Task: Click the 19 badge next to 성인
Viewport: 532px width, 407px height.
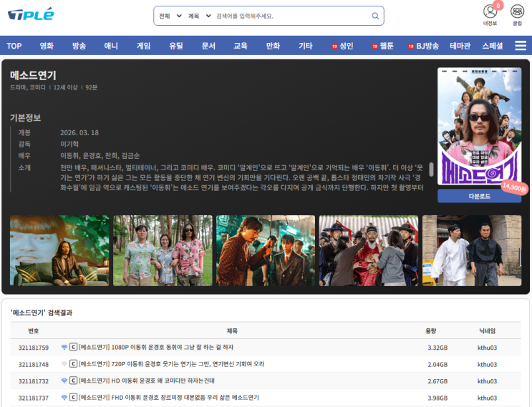Action: click(334, 46)
